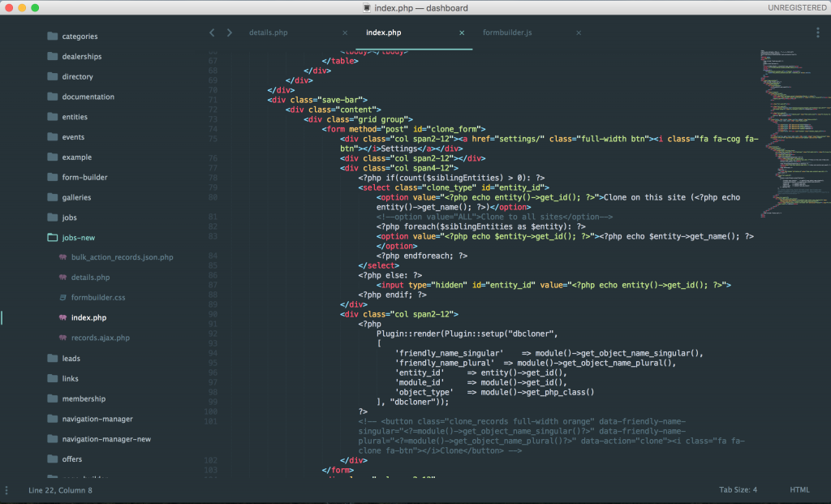Screen dimensions: 831x504
Task: Switch to the formbuilder.js tab
Action: click(x=507, y=33)
